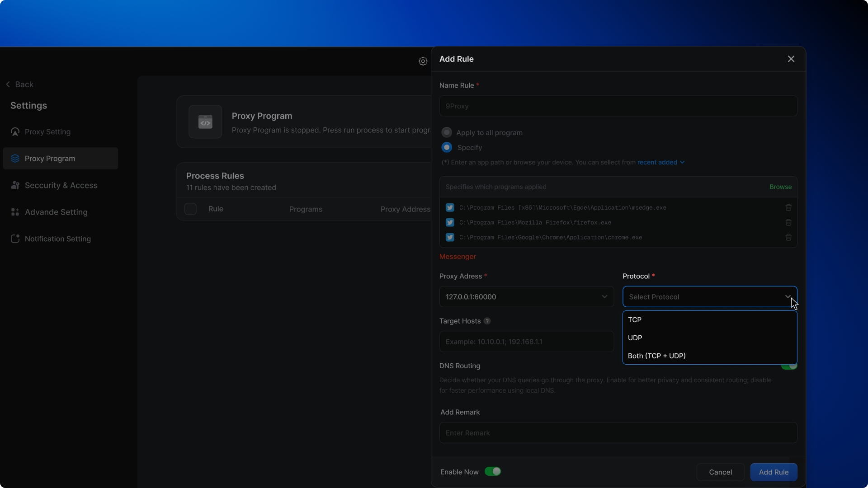This screenshot has height=488, width=868.
Task: Toggle the Enable Now switch
Action: click(x=493, y=471)
